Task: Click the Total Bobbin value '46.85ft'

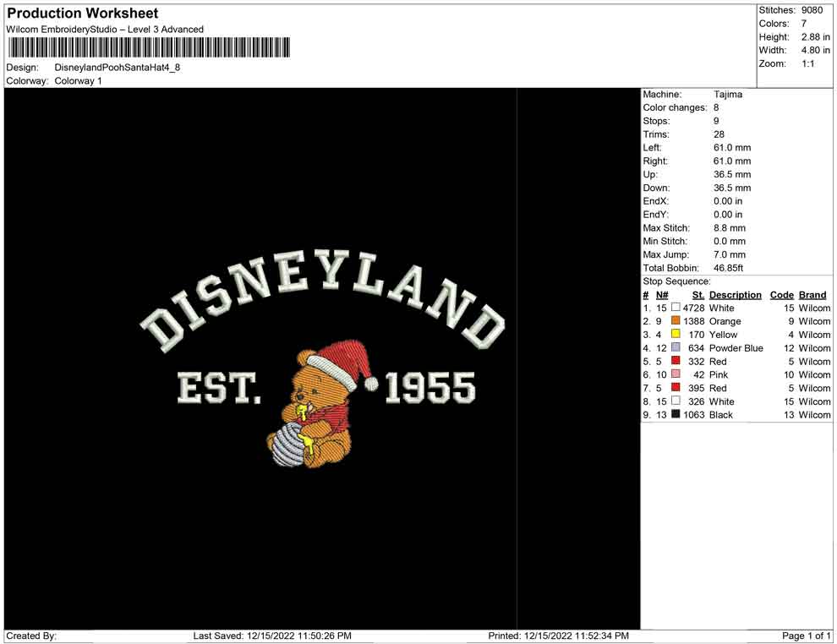Action: point(728,268)
